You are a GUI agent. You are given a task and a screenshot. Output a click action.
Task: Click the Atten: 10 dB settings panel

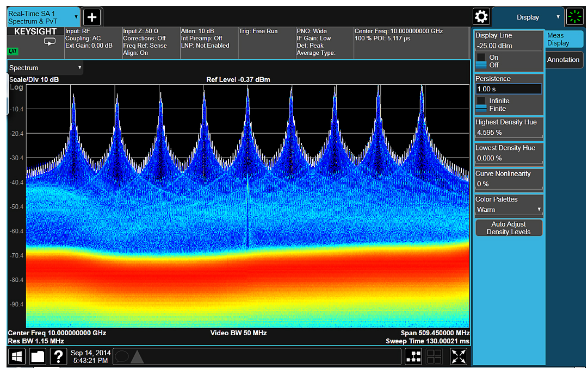tap(209, 43)
